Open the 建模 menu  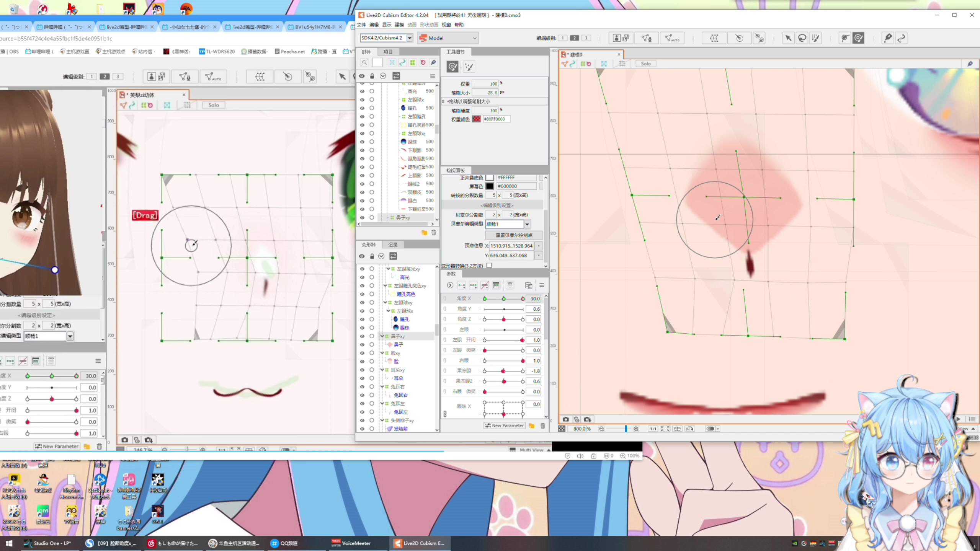click(399, 25)
